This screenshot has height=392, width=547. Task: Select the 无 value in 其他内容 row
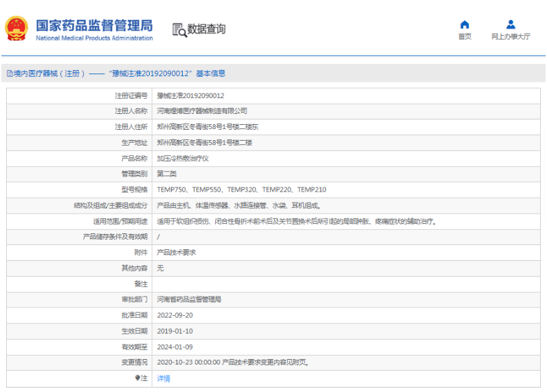click(x=161, y=268)
